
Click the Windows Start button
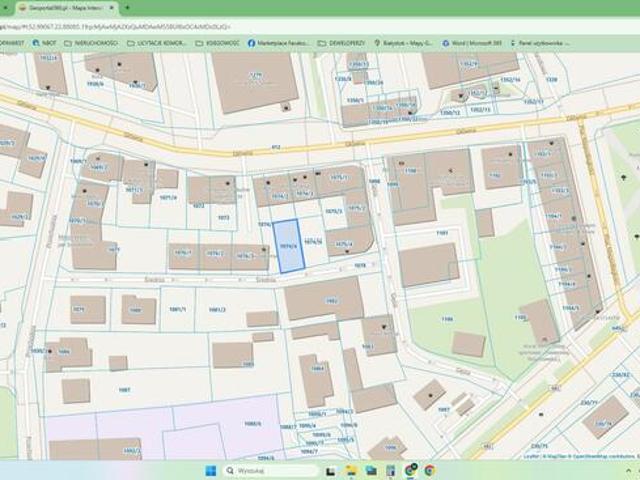pyautogui.click(x=211, y=469)
